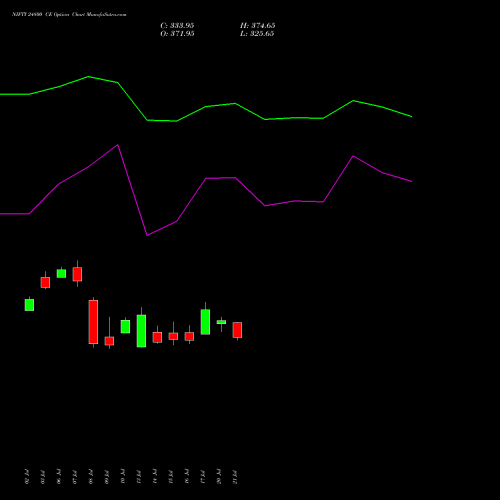
Task: Click the first date label 02 Jul
Action: point(27,477)
